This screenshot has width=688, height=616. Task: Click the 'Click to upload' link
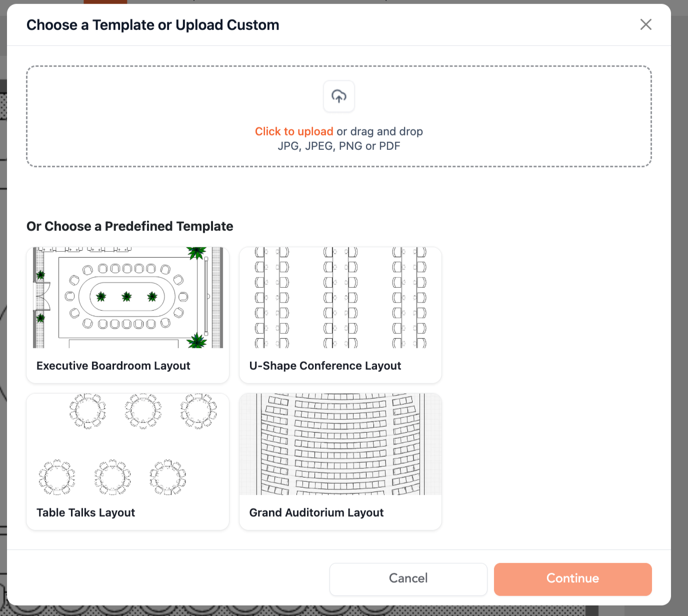click(x=294, y=131)
